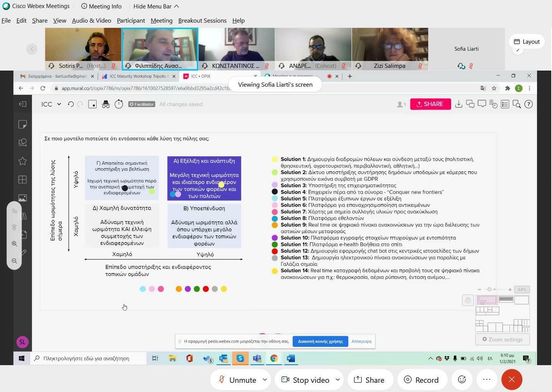Open the Share menu in Webex
Viewport: 552px width, 392px height.
click(x=40, y=20)
